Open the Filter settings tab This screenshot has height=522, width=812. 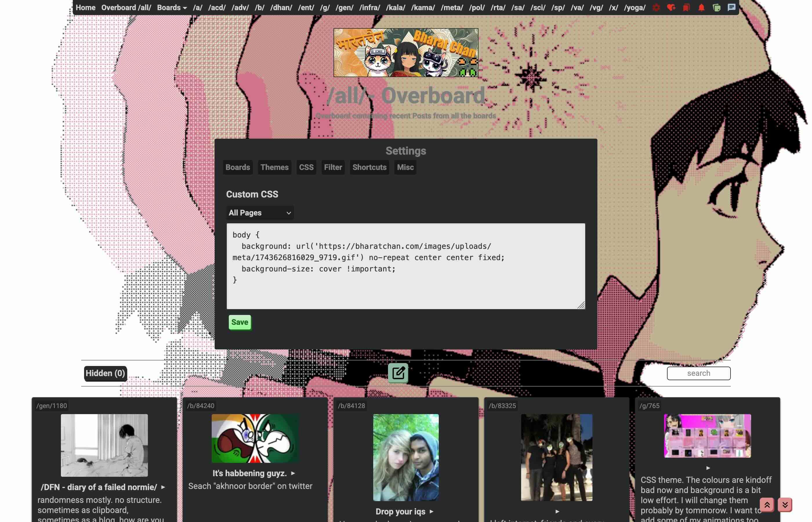tap(333, 167)
